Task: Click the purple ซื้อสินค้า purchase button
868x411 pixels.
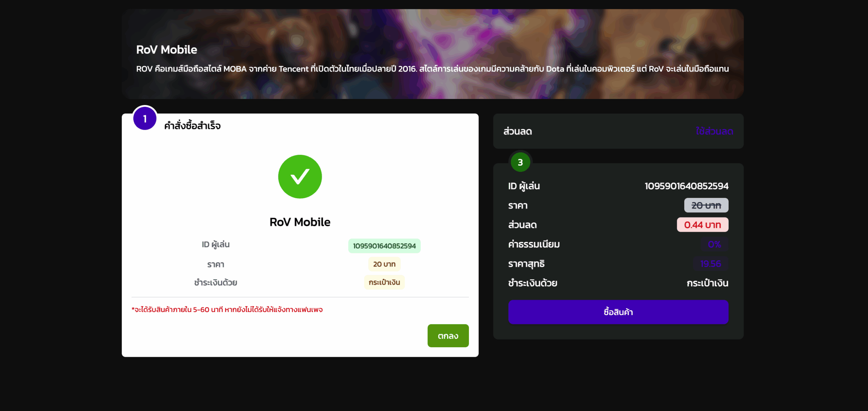Action: click(618, 312)
